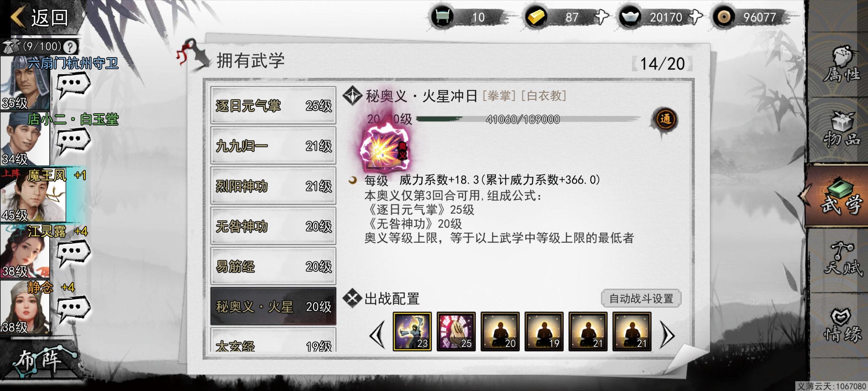Screen dimensions: 868x391
Task: Select 易筋经 skill entry
Action: [273, 266]
